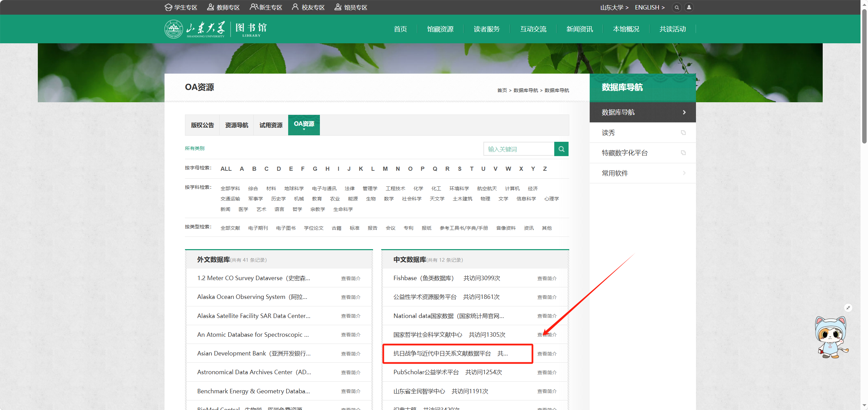Image resolution: width=868 pixels, height=410 pixels.
Task: Click the cat mascot assistant
Action: (831, 337)
